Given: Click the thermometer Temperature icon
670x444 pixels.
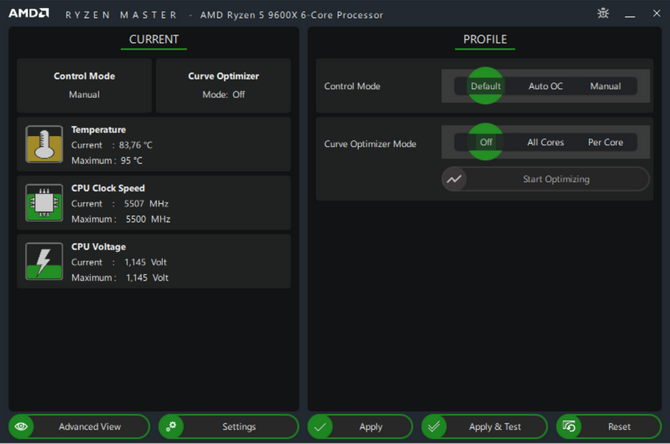Looking at the screenshot, I should tap(44, 144).
